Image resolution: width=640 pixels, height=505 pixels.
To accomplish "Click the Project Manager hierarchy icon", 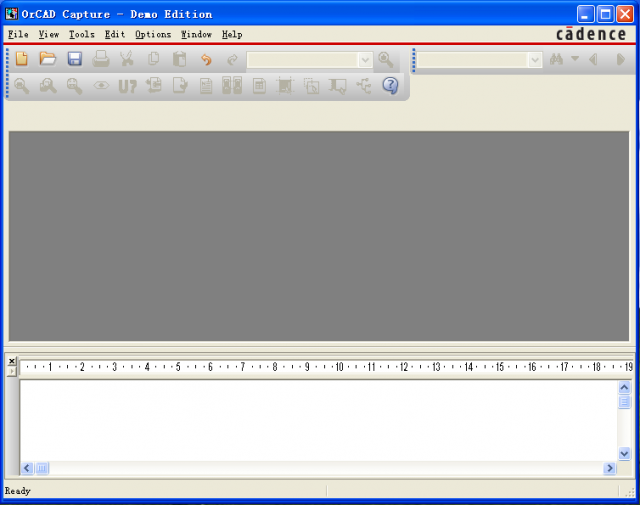I will click(x=364, y=86).
